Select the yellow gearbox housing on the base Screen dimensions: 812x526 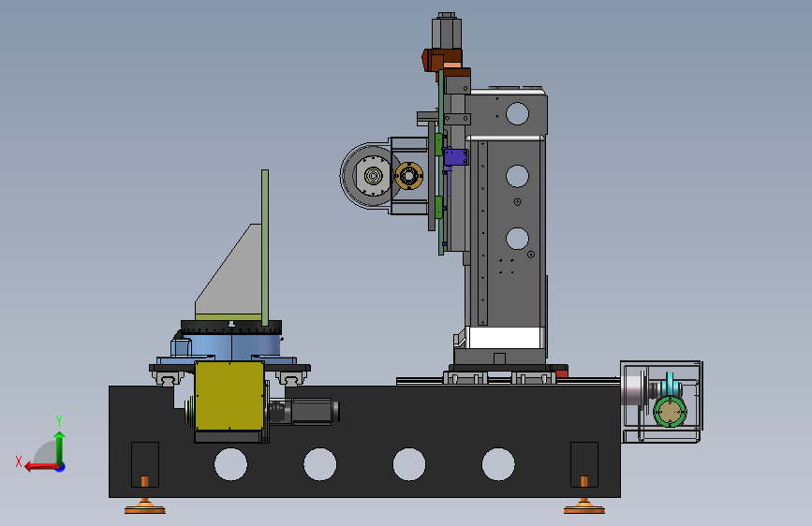pos(229,396)
